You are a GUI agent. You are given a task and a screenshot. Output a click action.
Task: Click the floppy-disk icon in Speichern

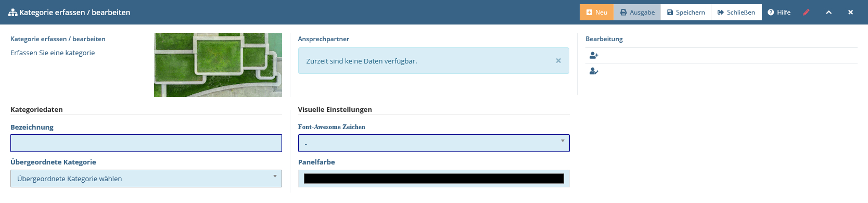coord(670,12)
